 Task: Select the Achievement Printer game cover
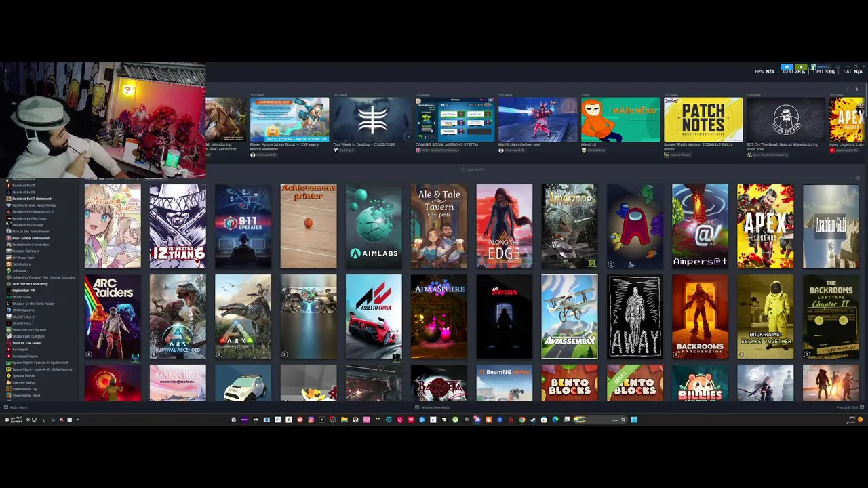[309, 226]
